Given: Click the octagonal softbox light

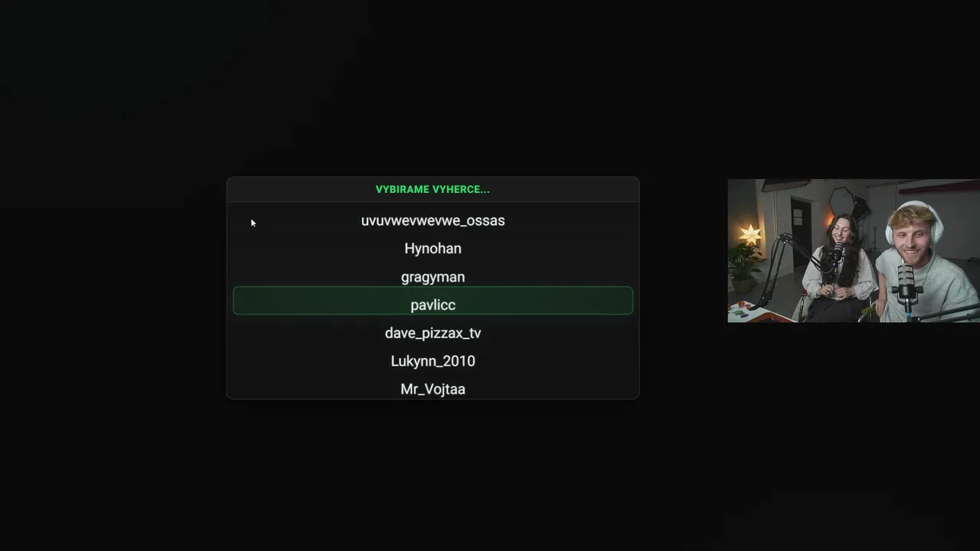Looking at the screenshot, I should click(842, 202).
